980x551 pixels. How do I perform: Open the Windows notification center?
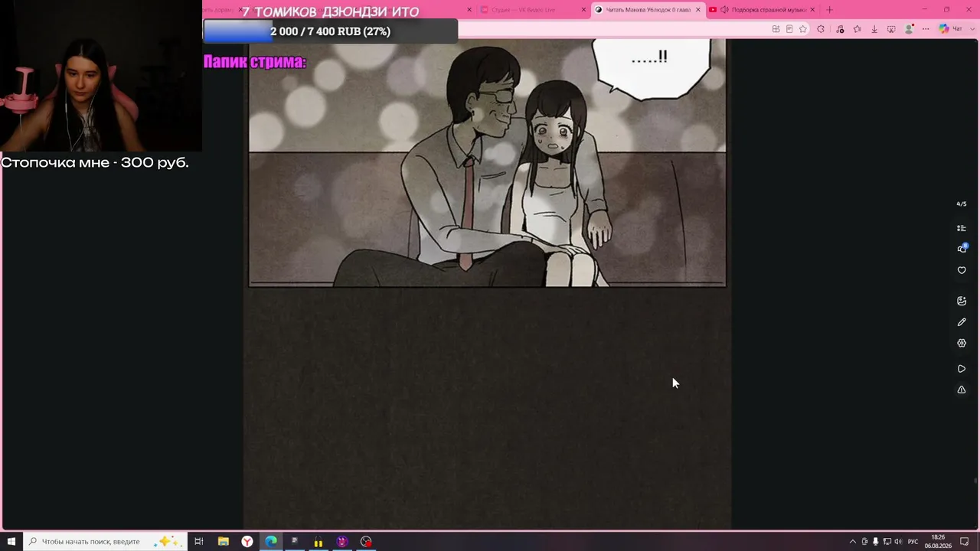point(965,542)
